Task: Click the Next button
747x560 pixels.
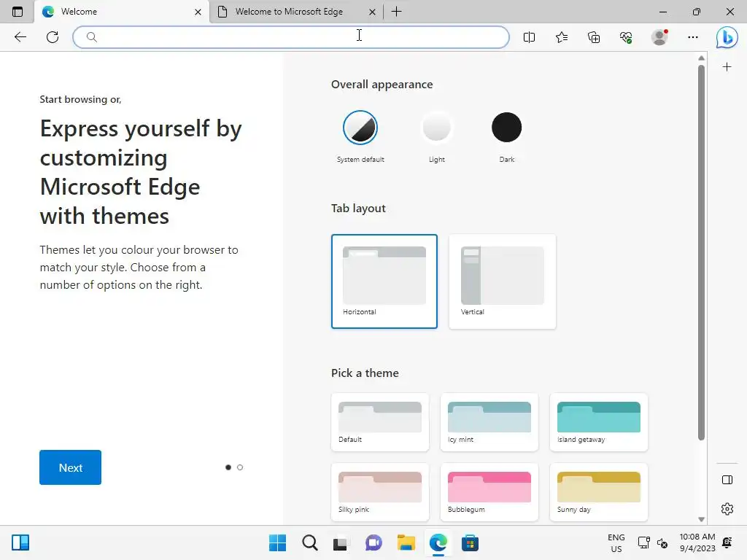Action: 70,467
